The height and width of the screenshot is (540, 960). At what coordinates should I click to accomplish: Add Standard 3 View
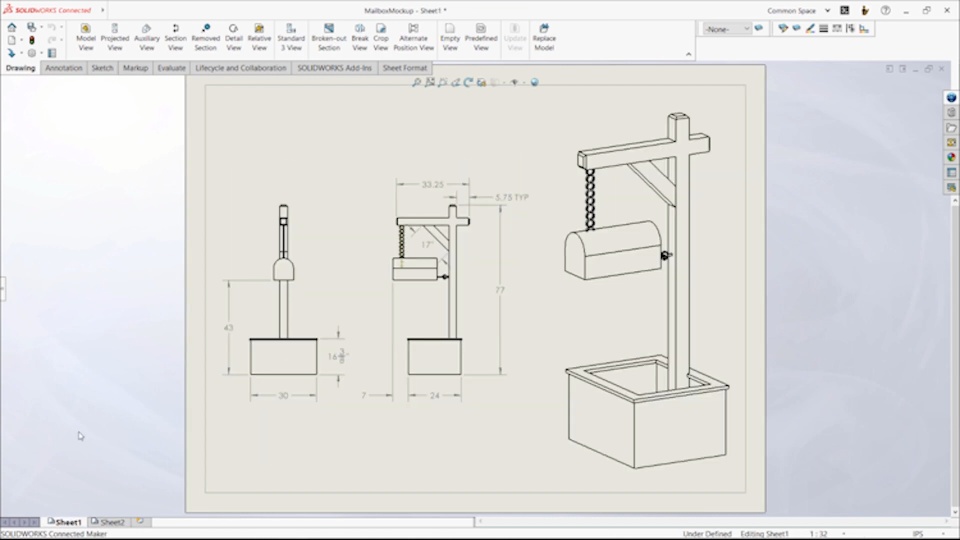point(291,37)
